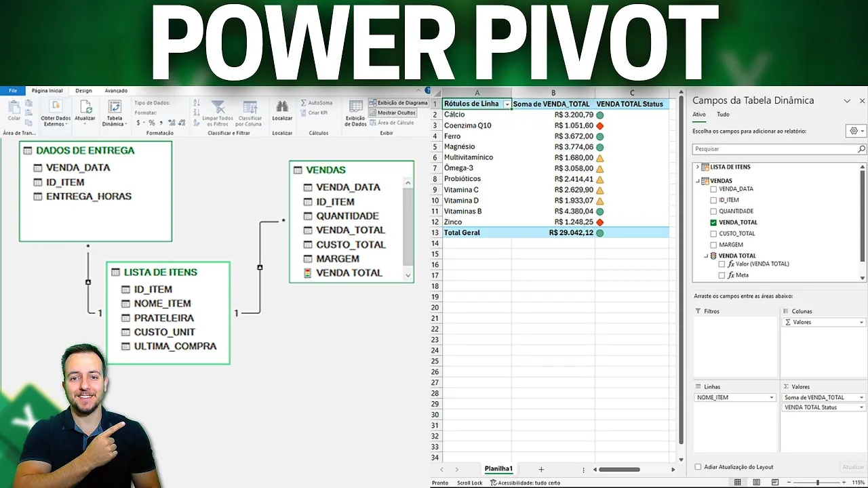Click the Colar paste icon
This screenshot has width=868, height=488.
tap(14, 107)
